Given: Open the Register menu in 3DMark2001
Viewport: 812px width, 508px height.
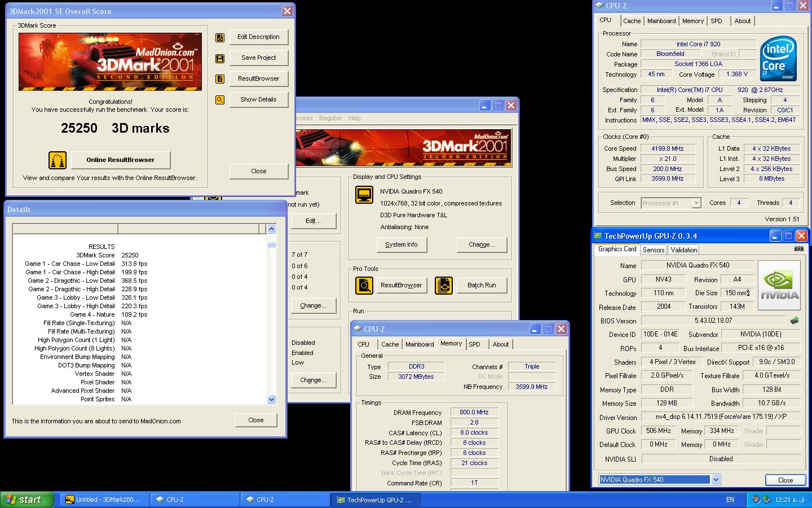Looking at the screenshot, I should coord(330,119).
